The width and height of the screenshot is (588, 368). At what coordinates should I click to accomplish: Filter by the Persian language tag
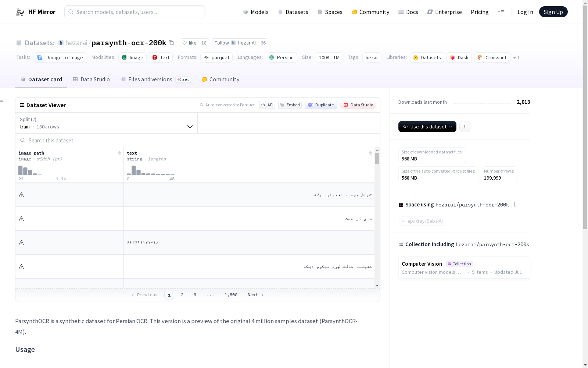tap(281, 57)
